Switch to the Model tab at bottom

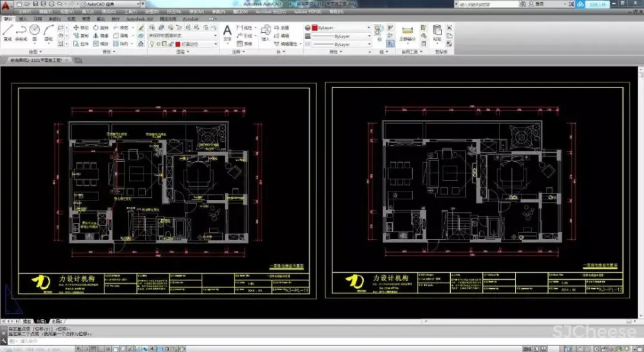(27, 320)
